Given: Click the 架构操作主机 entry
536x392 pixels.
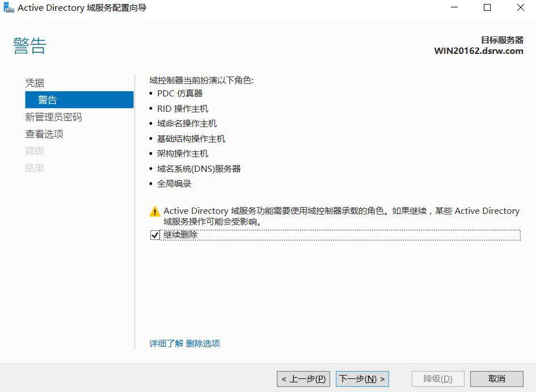Looking at the screenshot, I should point(183,153).
